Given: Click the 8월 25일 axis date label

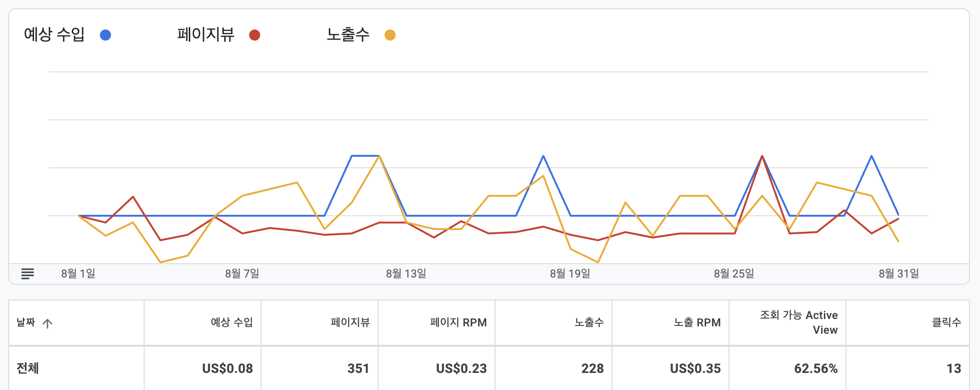Looking at the screenshot, I should 734,274.
